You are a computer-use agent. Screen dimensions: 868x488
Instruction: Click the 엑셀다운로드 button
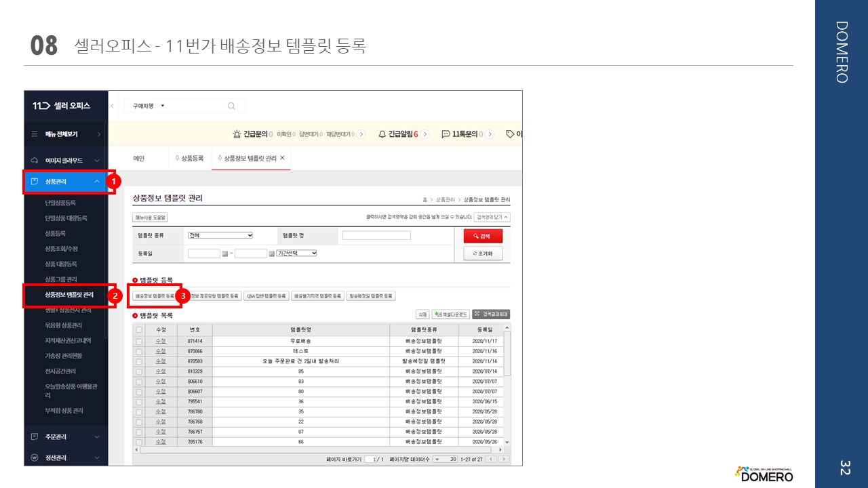[x=451, y=314]
